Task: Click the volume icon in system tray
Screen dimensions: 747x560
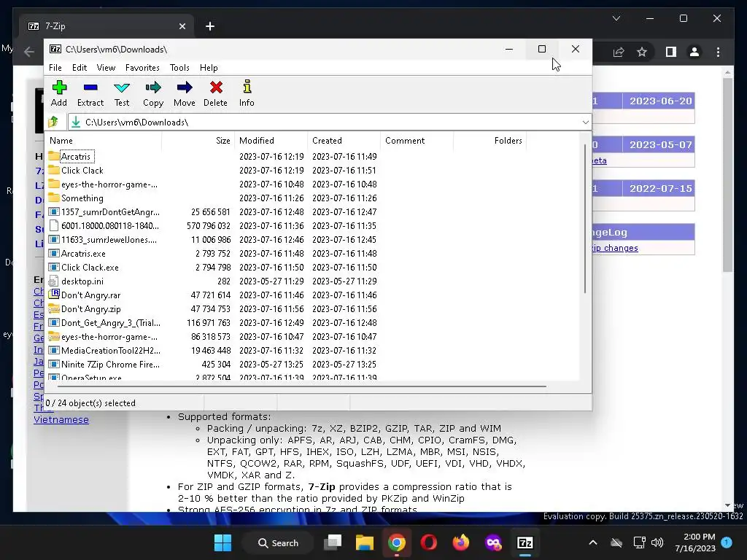Action: tap(657, 542)
